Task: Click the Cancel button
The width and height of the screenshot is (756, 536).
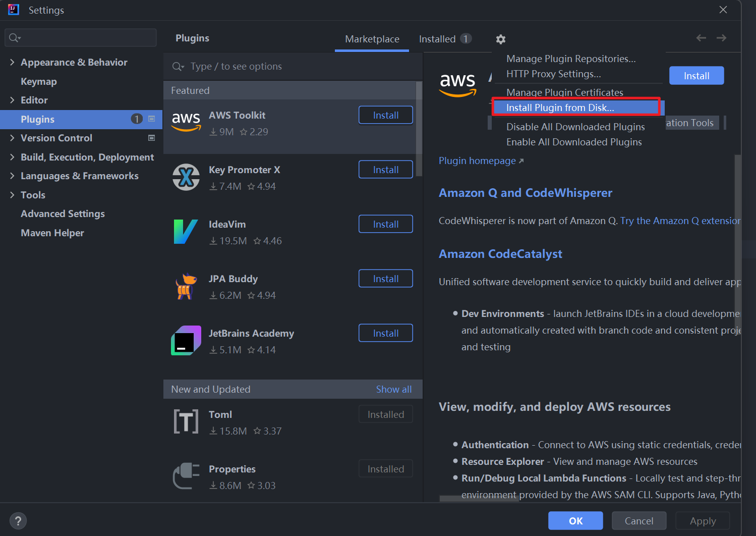Action: coord(639,521)
